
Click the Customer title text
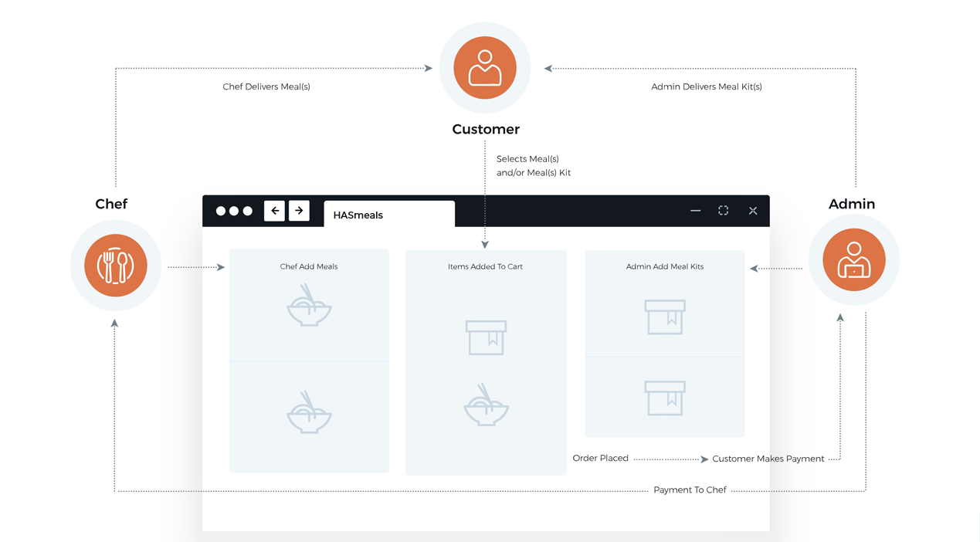[486, 129]
